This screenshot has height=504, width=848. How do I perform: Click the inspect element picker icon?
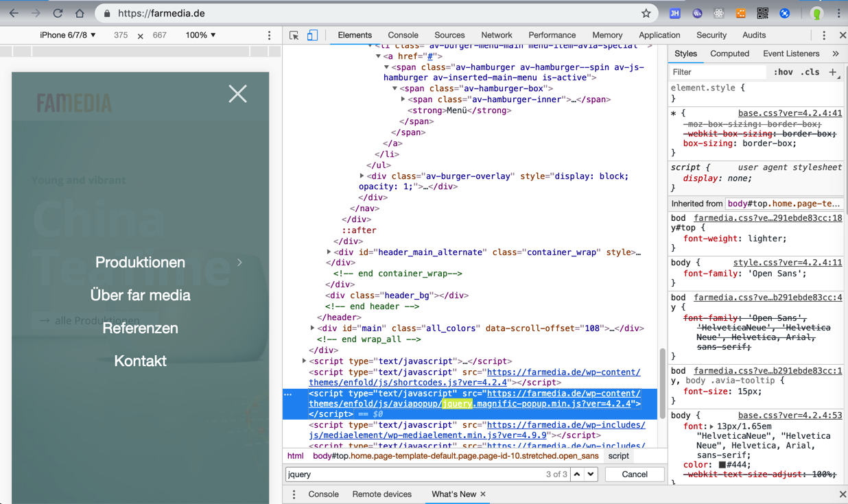point(294,35)
